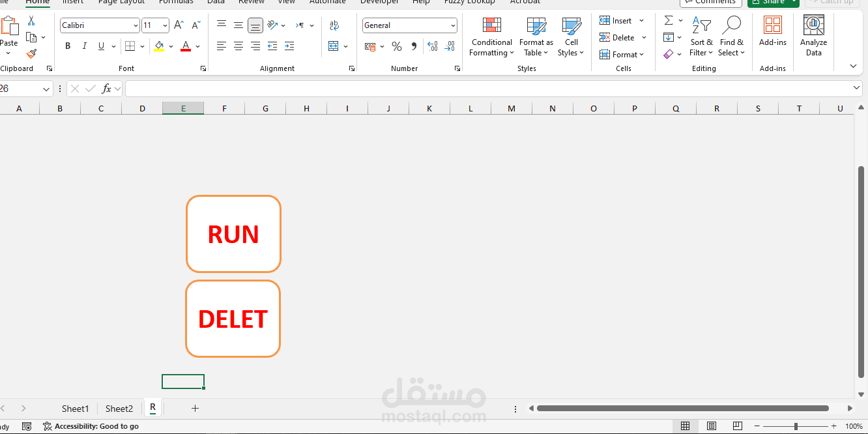The width and height of the screenshot is (868, 434).
Task: Align text left
Action: (222, 46)
